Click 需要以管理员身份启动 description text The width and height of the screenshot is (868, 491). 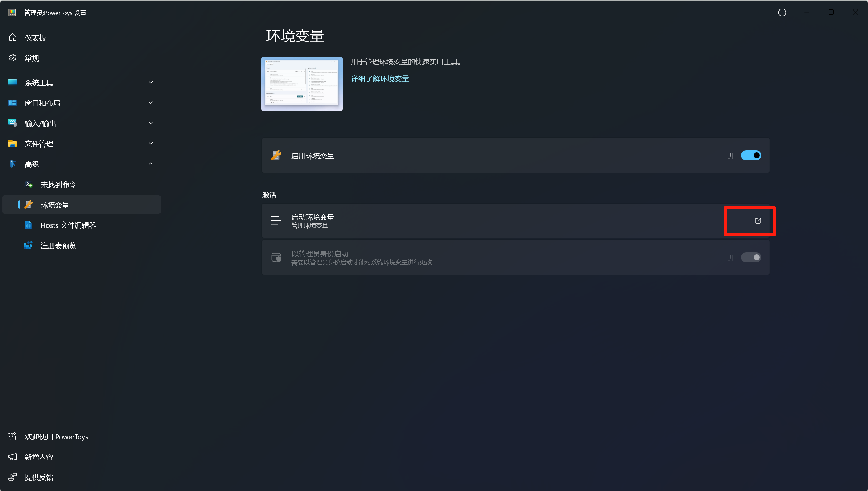361,262
